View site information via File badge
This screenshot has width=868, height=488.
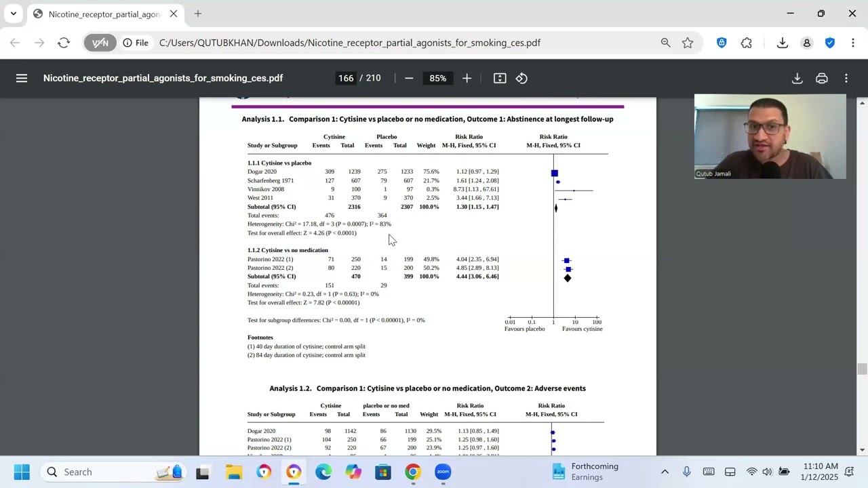coord(136,43)
